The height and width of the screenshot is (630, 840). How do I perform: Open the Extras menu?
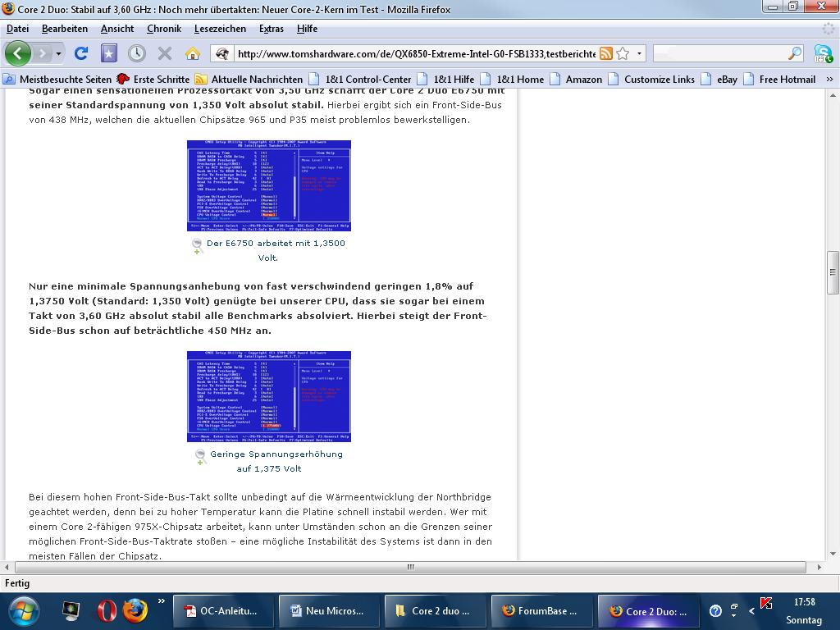coord(272,29)
